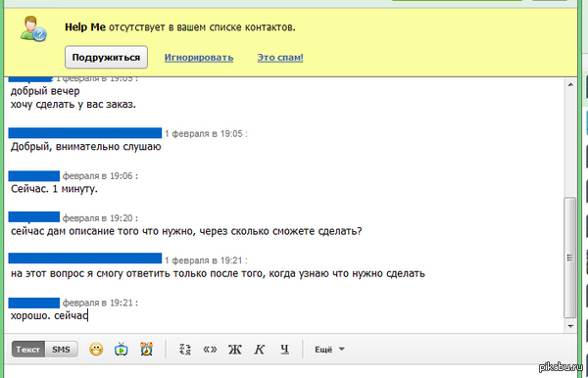This screenshot has height=378, width=588.
Task: Click timestamp 'февраля в 19:20'
Action: pyautogui.click(x=100, y=218)
